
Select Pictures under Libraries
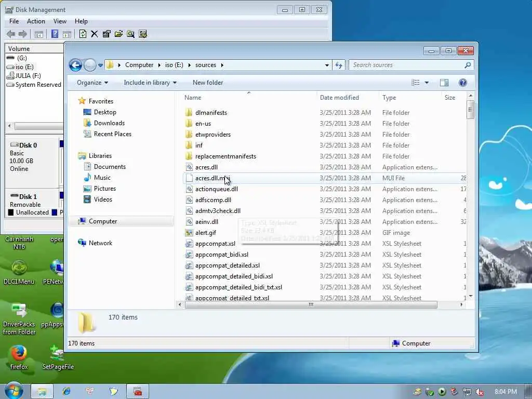click(105, 188)
